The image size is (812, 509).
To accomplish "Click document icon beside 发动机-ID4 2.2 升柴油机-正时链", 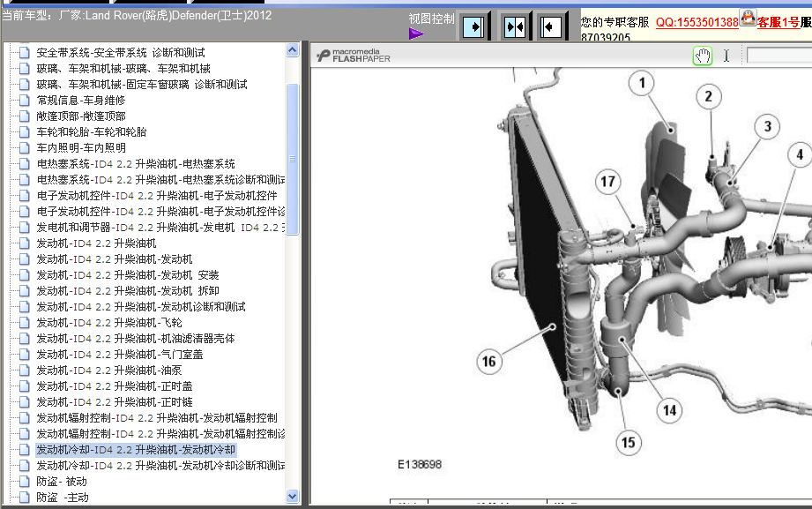I will coord(25,402).
